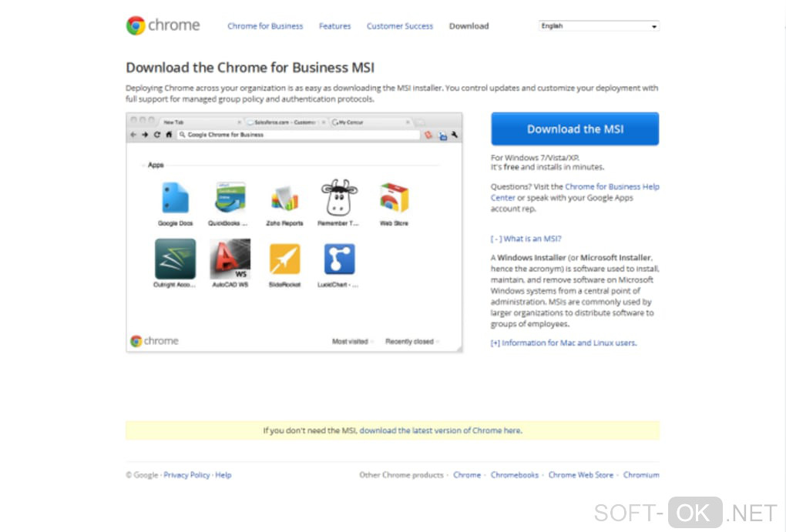
Task: Open the Zoho Reports app icon
Action: (x=284, y=199)
